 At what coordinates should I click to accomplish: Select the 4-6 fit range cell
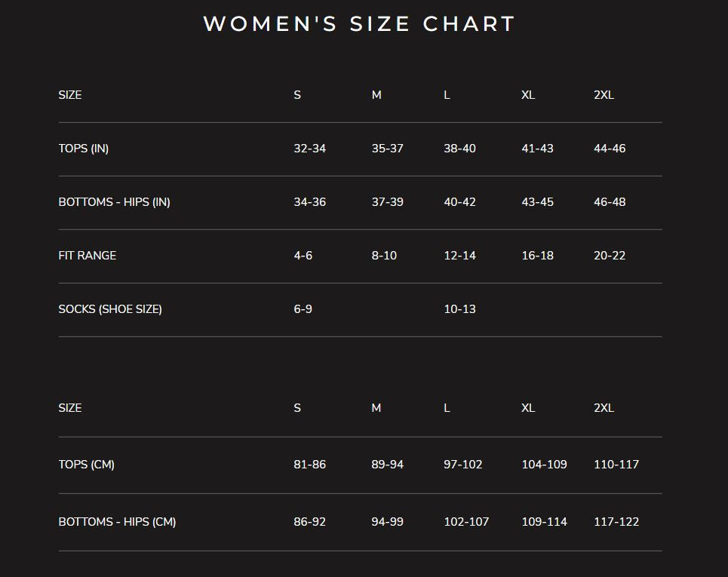click(303, 256)
